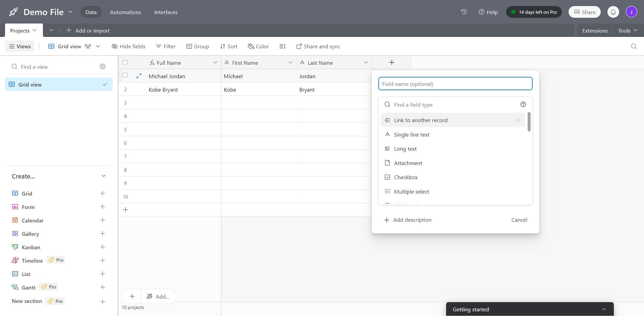Screen dimensions: 644x316
Task: Switch to the Automations tab
Action: pyautogui.click(x=125, y=12)
